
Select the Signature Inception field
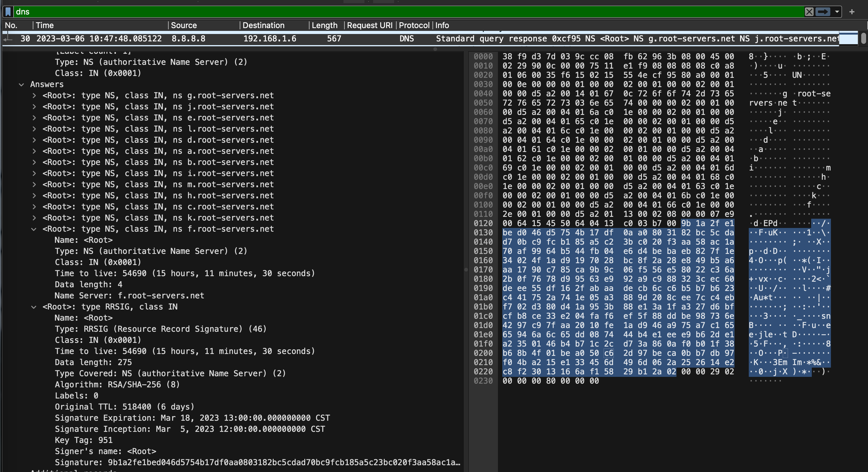pyautogui.click(x=190, y=429)
